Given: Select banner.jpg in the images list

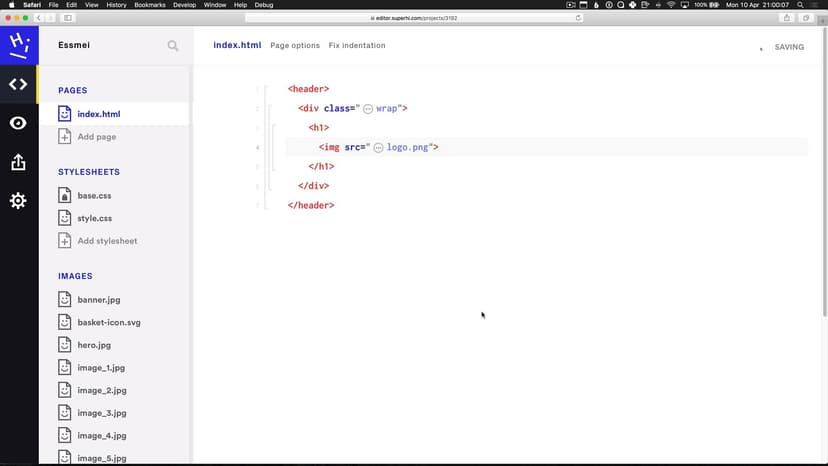Looking at the screenshot, I should [98, 300].
